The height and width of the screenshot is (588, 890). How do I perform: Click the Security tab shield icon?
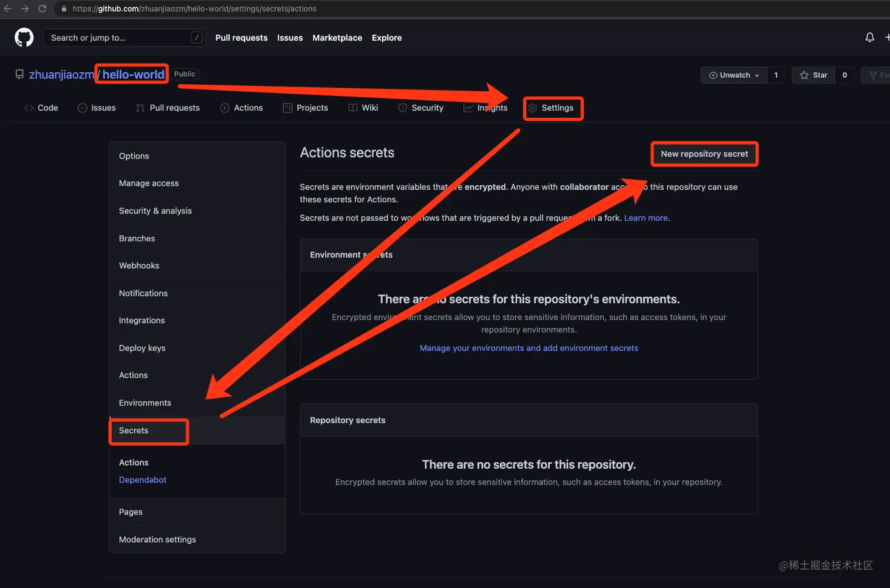[x=403, y=108]
